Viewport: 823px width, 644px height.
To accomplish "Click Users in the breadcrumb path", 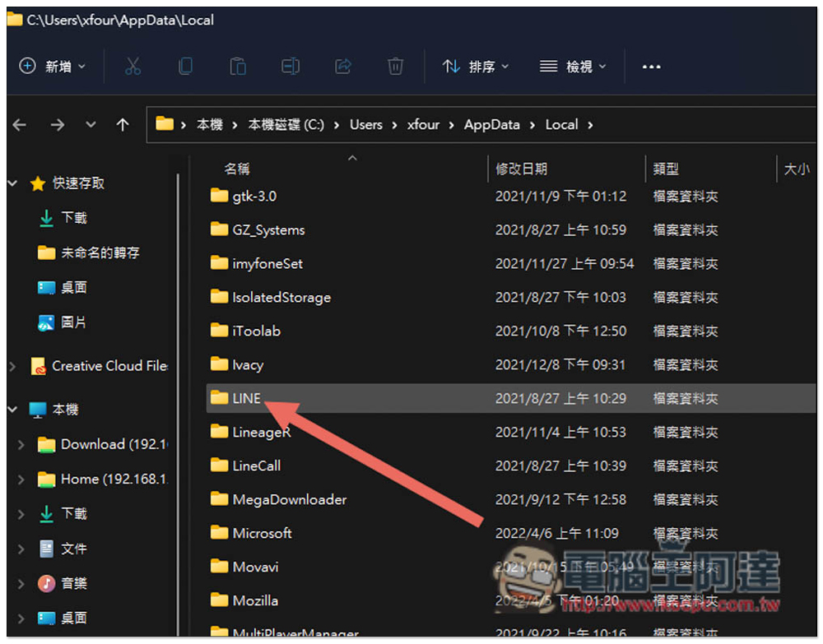I will 366,125.
